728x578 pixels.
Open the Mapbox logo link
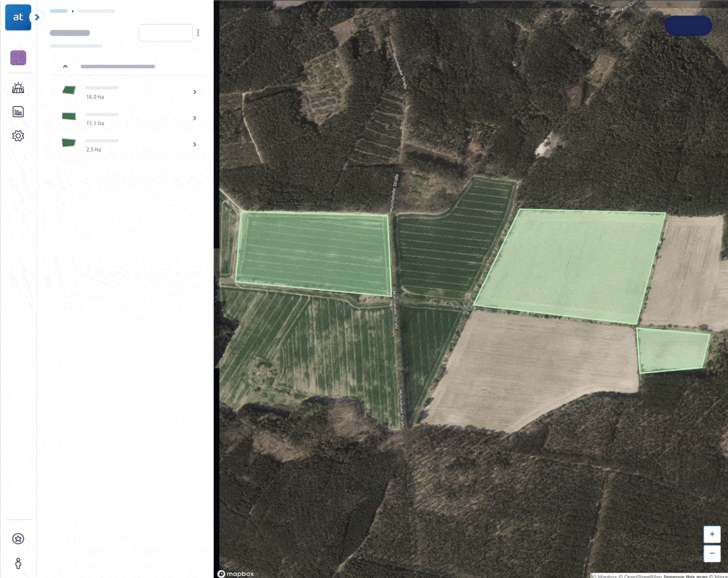pos(236,574)
